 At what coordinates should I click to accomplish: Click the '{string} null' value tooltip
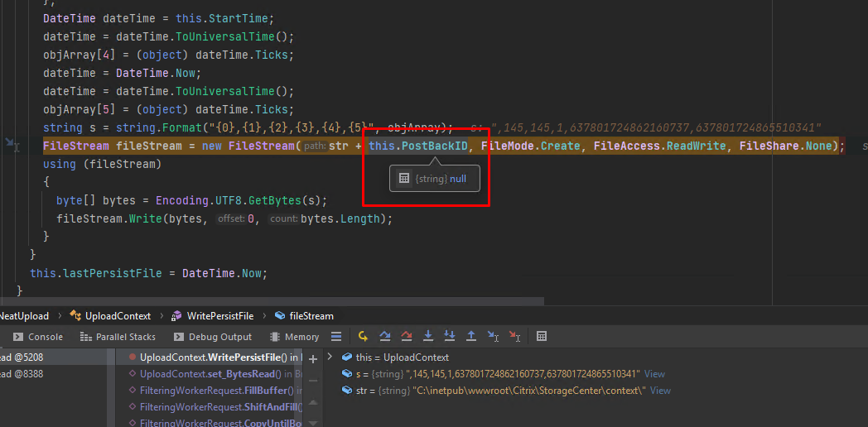(436, 178)
